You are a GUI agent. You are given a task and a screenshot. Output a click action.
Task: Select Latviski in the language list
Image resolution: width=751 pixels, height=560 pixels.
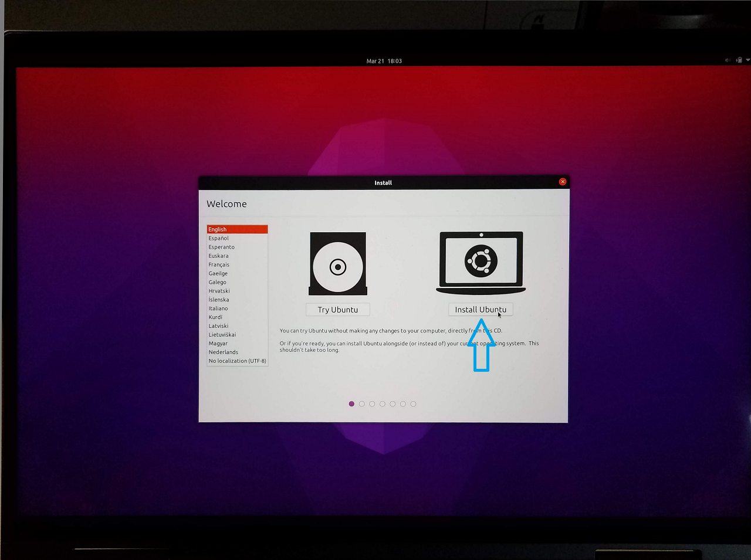click(237, 326)
